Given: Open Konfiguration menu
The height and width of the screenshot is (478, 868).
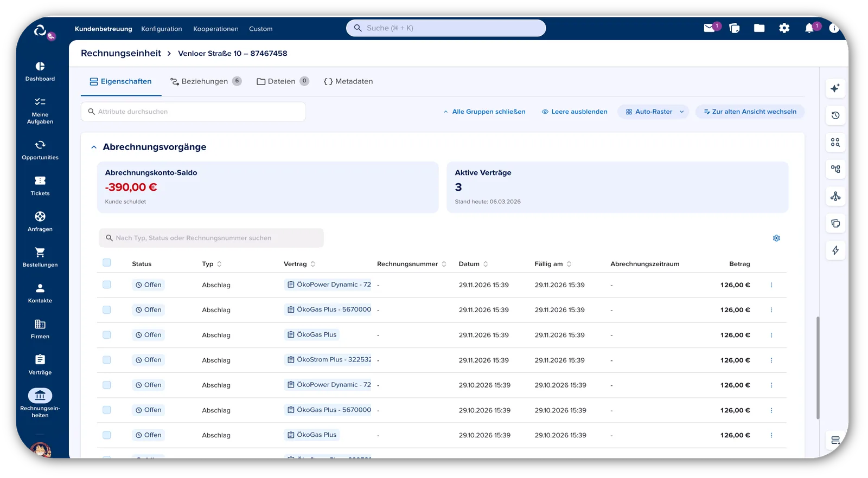Looking at the screenshot, I should (162, 29).
